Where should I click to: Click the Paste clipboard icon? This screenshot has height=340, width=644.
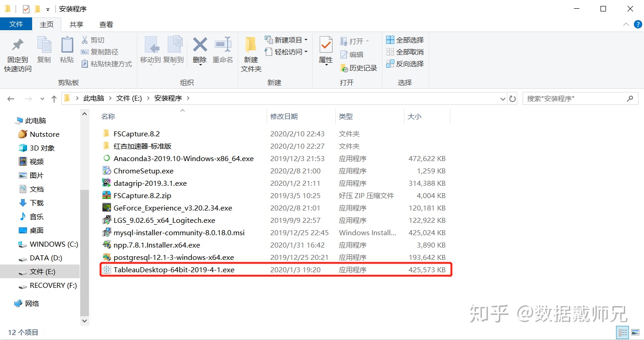67,45
